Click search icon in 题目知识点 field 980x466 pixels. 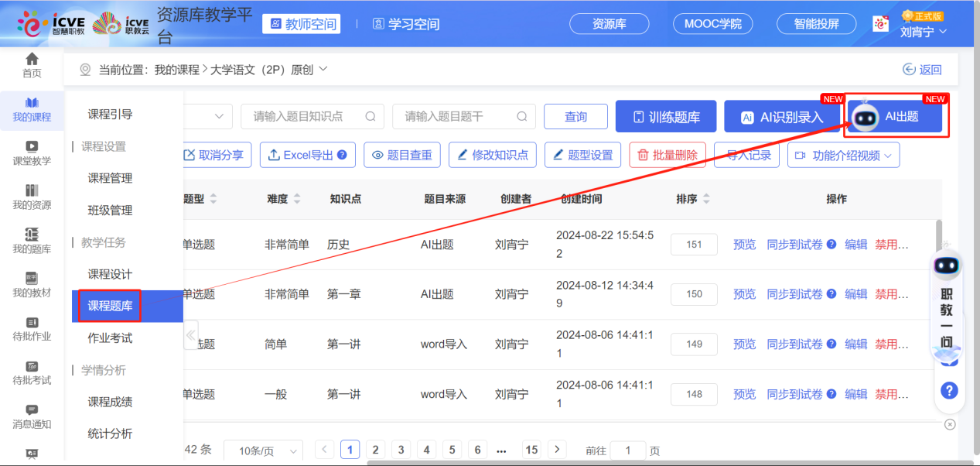[370, 117]
